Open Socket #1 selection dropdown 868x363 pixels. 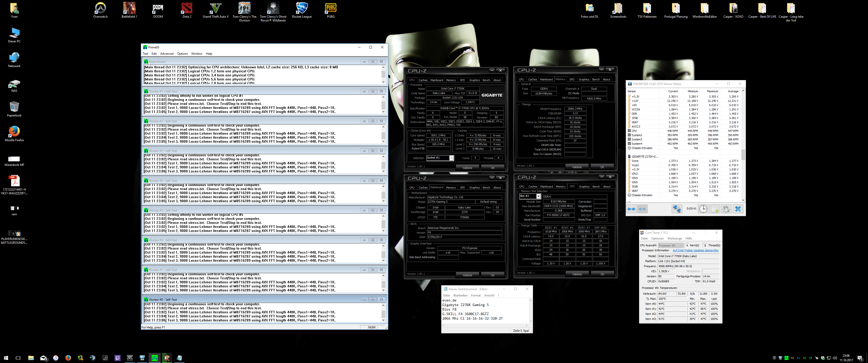click(x=451, y=158)
